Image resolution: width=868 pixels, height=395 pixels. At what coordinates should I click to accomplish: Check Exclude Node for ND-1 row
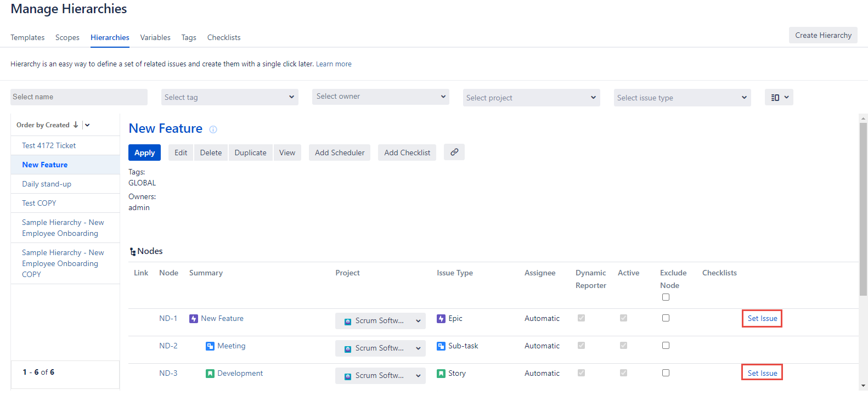pyautogui.click(x=666, y=318)
